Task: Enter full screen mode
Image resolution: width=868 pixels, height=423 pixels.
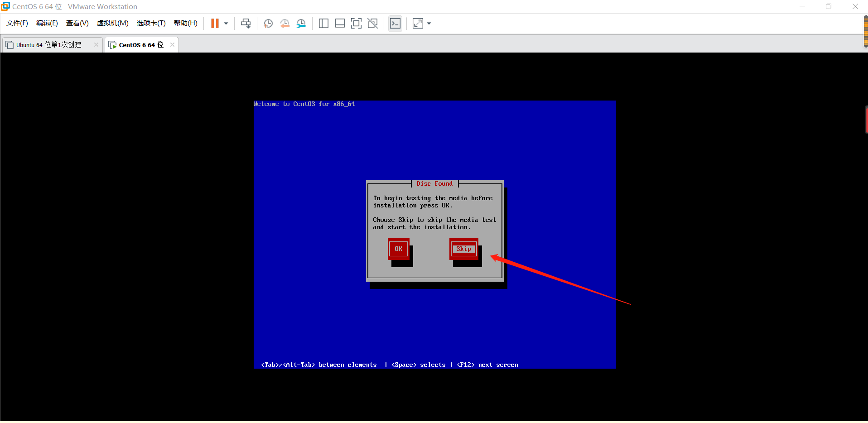Action: point(357,24)
